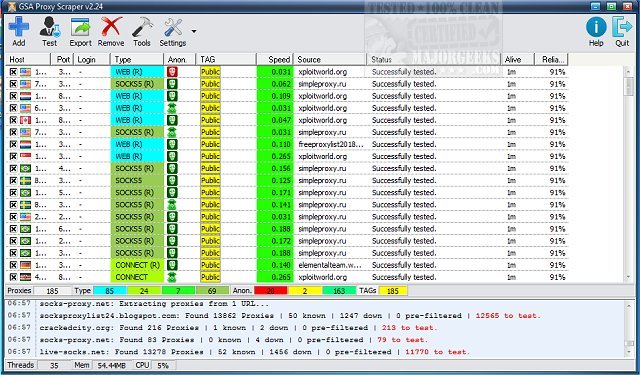
Task: Select the socksproxylist24.blogspot.com log line
Action: point(290,315)
